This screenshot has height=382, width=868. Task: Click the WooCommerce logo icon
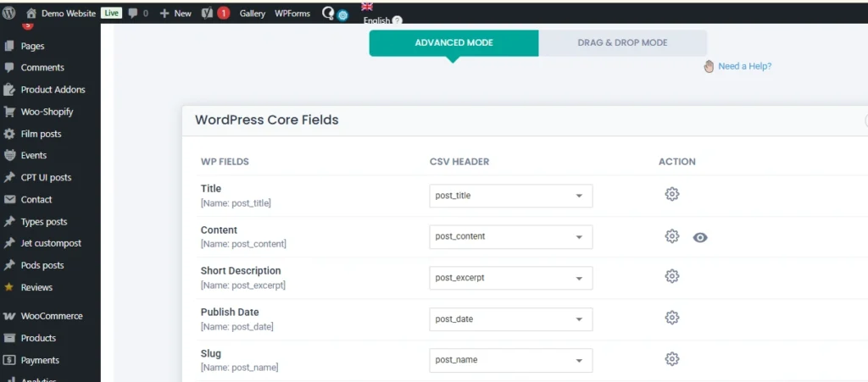[8, 316]
